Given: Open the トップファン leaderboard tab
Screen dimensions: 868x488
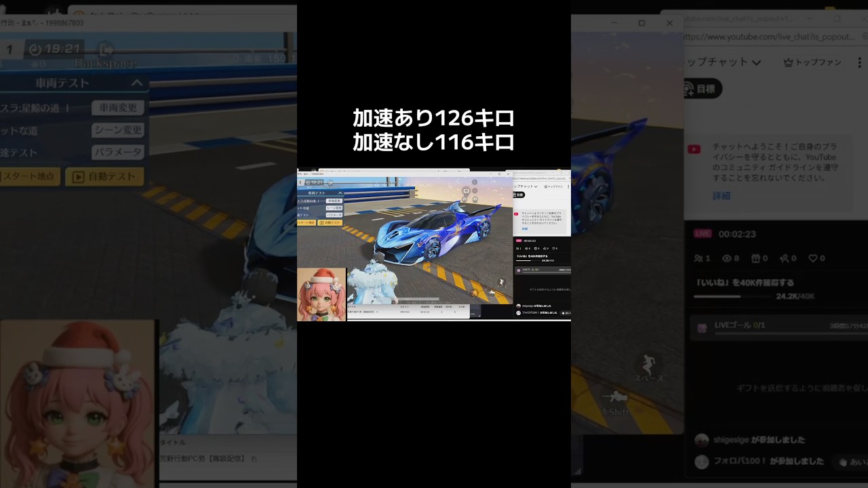Looking at the screenshot, I should (812, 62).
